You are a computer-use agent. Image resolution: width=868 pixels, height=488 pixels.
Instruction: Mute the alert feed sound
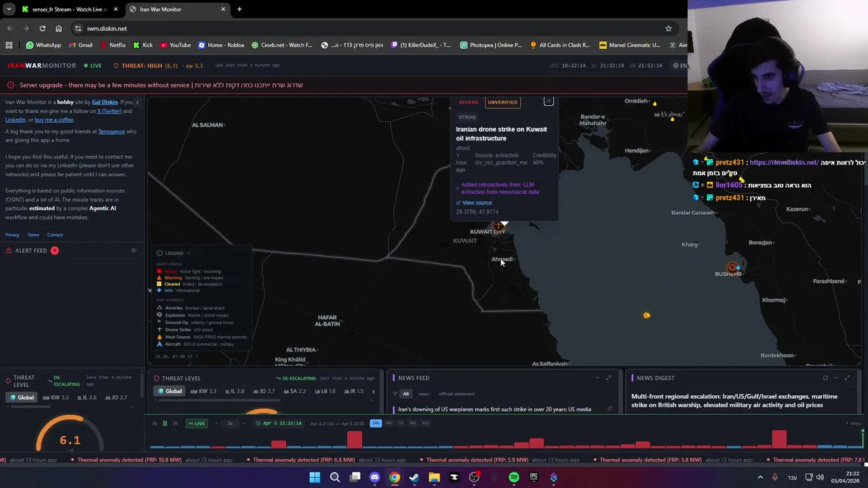(134, 251)
